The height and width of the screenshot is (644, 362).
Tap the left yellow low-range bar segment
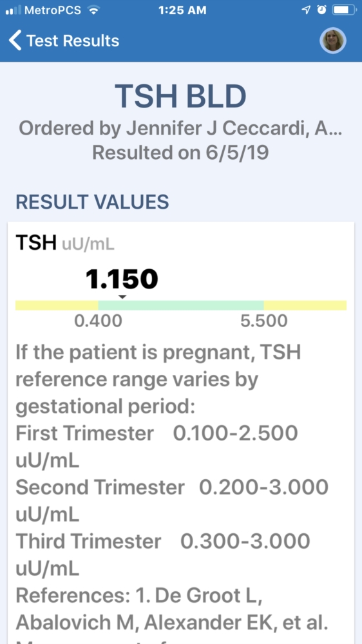[x=57, y=305]
